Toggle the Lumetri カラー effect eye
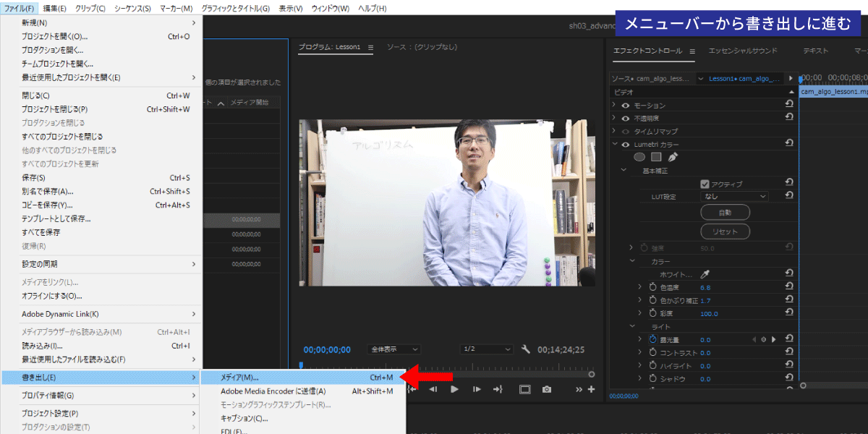Screen dimensions: 868x434 click(x=626, y=144)
